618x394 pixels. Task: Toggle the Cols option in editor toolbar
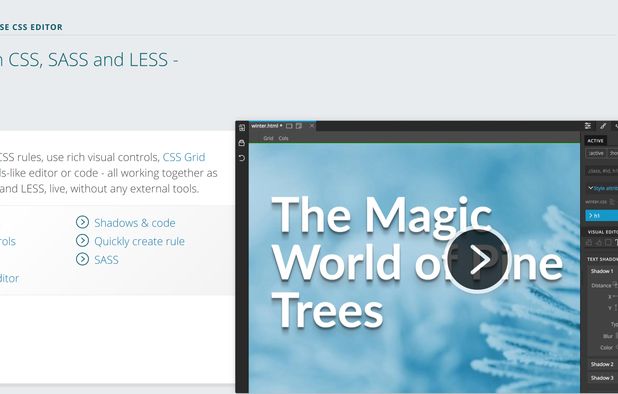click(x=283, y=138)
